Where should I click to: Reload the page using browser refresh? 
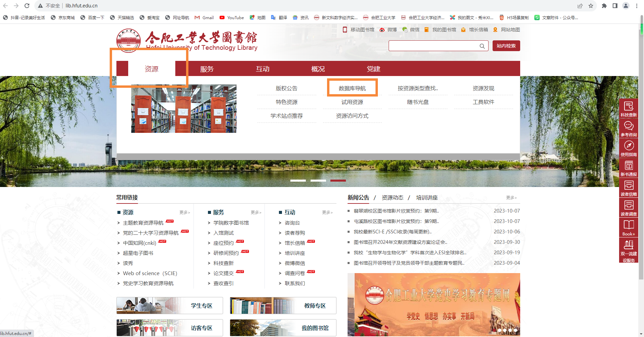click(27, 6)
